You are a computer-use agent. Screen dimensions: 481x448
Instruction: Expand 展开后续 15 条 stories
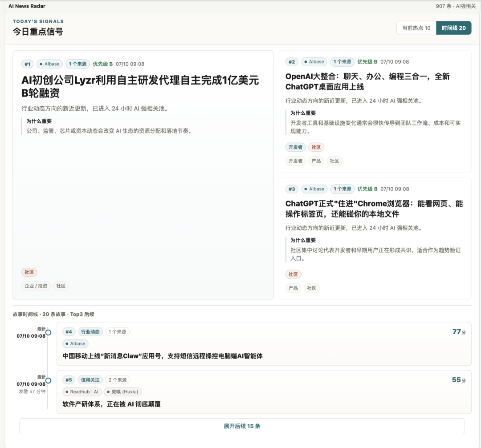tap(242, 426)
